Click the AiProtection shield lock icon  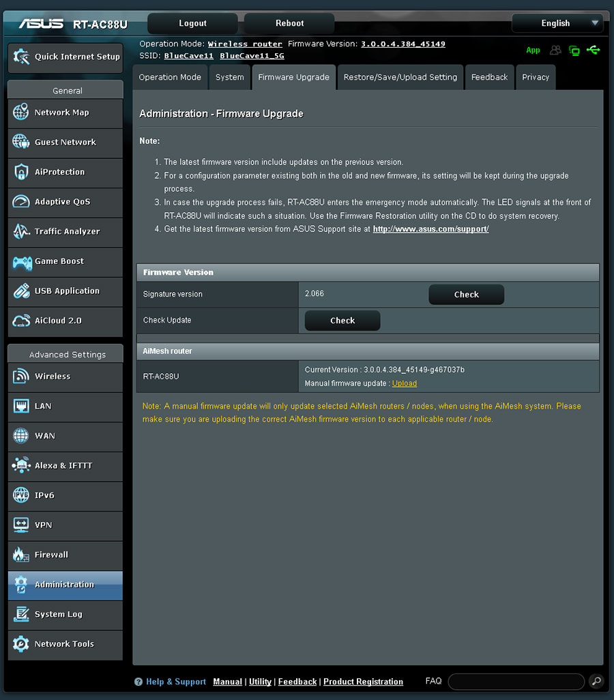(21, 172)
